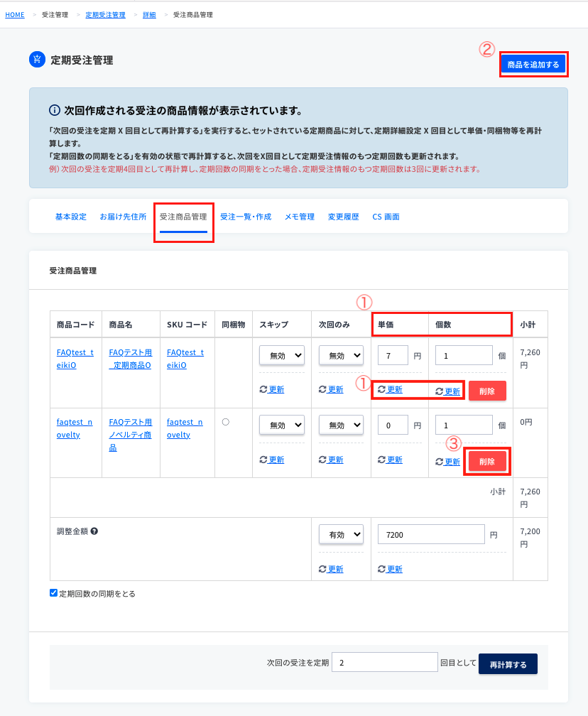Click the 次回の受注を定期 count input field

385,662
